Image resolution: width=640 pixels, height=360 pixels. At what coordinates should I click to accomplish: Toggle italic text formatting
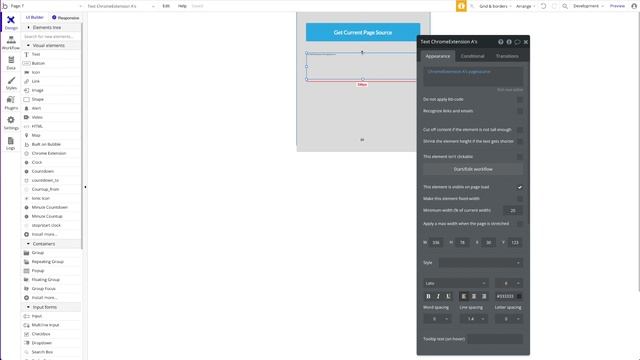click(438, 296)
